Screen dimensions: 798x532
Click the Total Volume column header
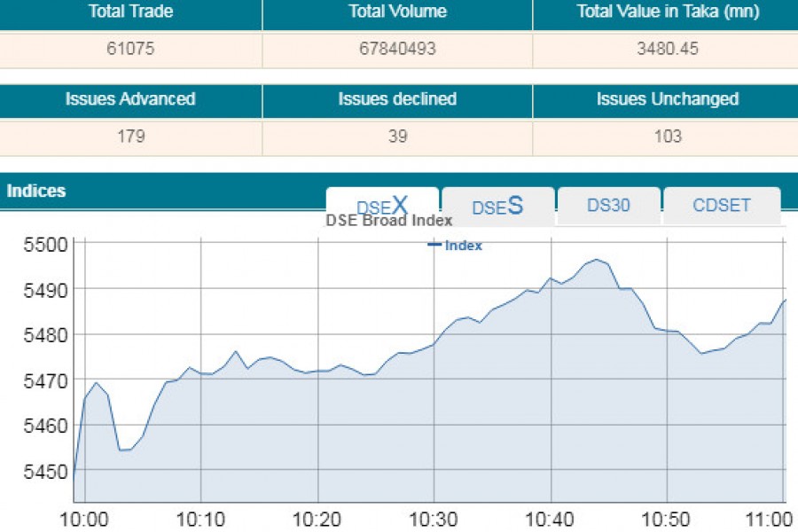397,12
